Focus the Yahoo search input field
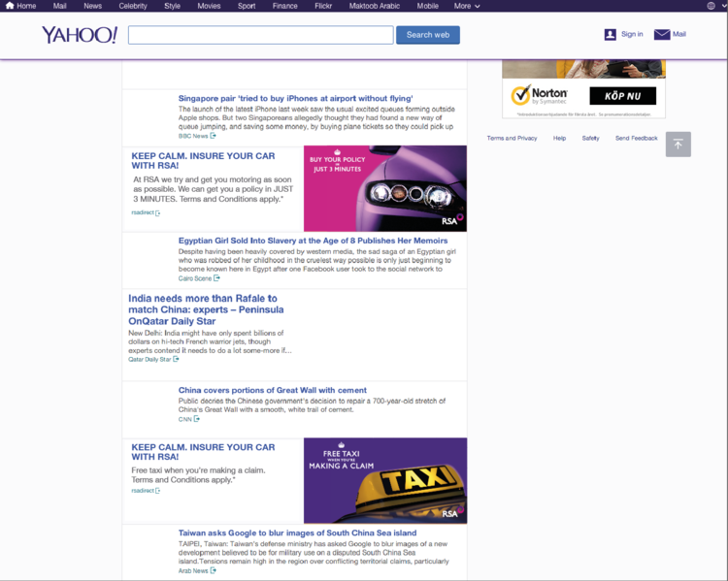 point(261,35)
